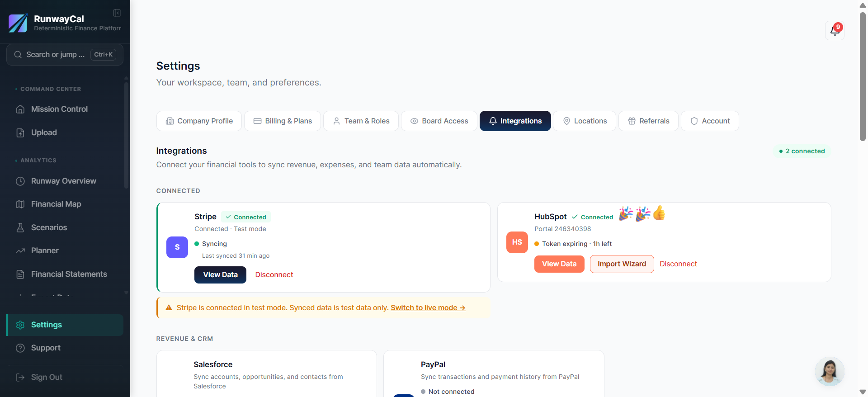Screen dimensions: 868x397
Task: Open the Locations tab
Action: coord(585,121)
